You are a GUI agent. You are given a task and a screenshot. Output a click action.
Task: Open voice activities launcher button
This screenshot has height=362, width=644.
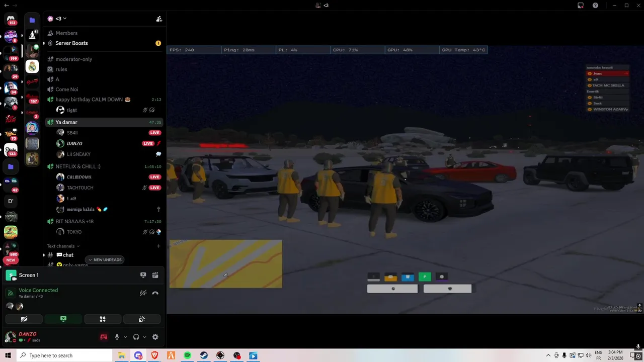[103, 319]
